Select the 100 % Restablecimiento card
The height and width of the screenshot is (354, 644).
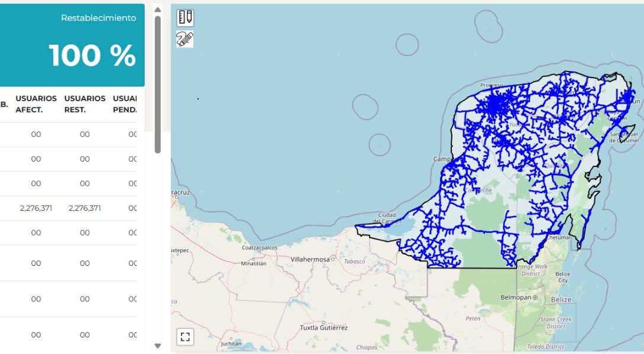coord(72,46)
